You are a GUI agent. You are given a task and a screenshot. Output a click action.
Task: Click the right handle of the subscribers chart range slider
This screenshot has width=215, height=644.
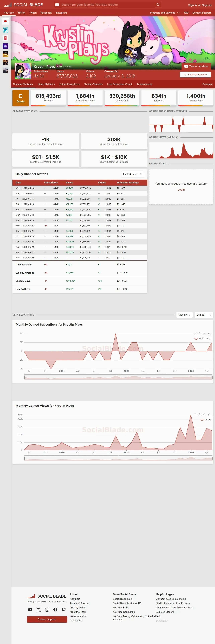pyautogui.click(x=212, y=377)
